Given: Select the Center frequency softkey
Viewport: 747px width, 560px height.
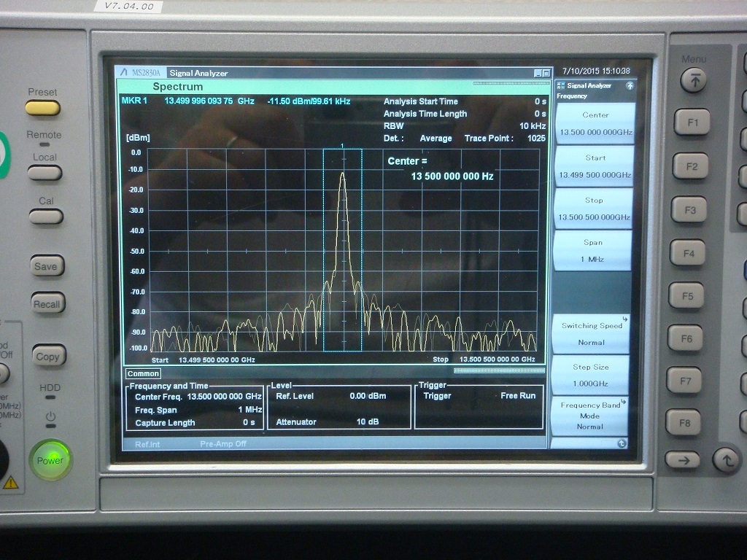Looking at the screenshot, I should [x=595, y=123].
